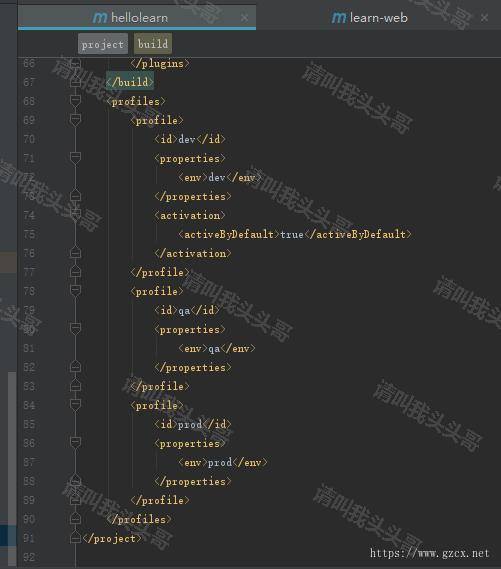Toggle fold marker on line 88

pos(75,481)
